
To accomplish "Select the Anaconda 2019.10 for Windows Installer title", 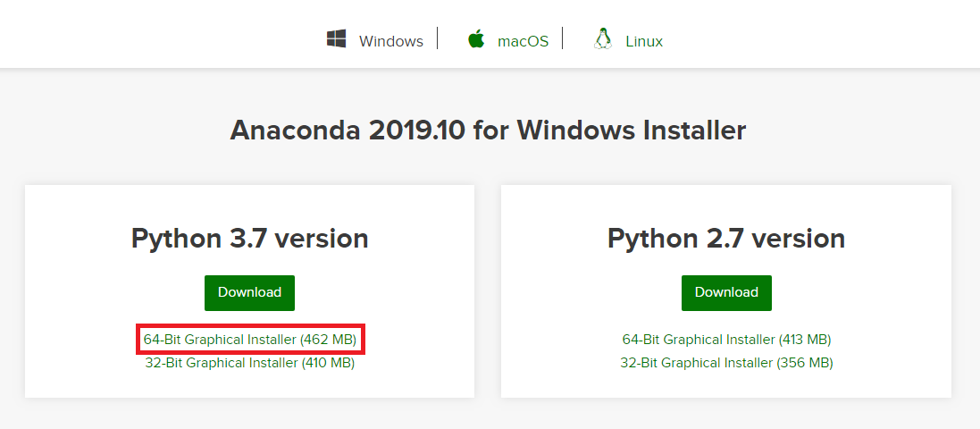I will (488, 130).
